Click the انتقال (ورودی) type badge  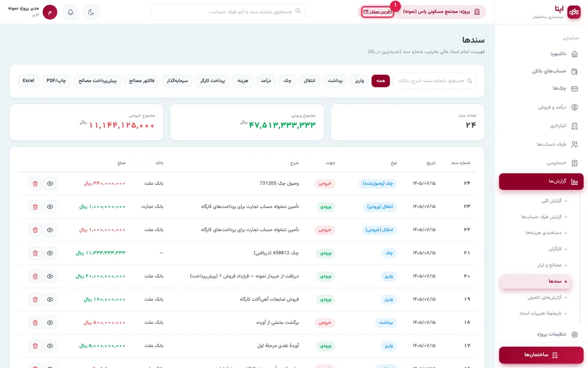381,207
